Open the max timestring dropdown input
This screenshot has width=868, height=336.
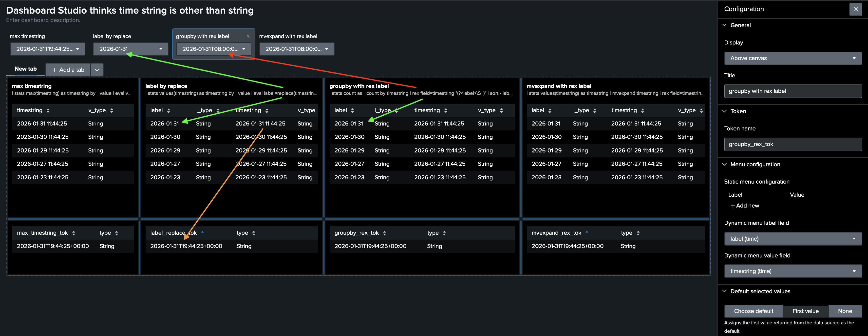48,49
